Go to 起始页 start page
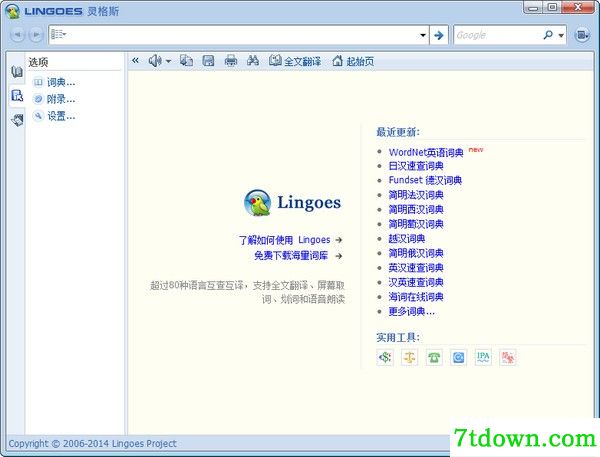Viewport: 600px width, 457px height. pyautogui.click(x=353, y=61)
